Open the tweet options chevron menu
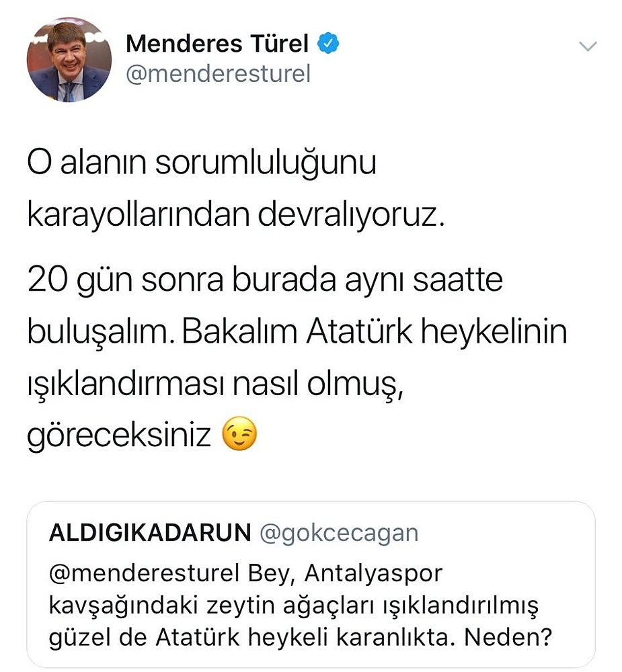622x672 pixels. [x=588, y=46]
